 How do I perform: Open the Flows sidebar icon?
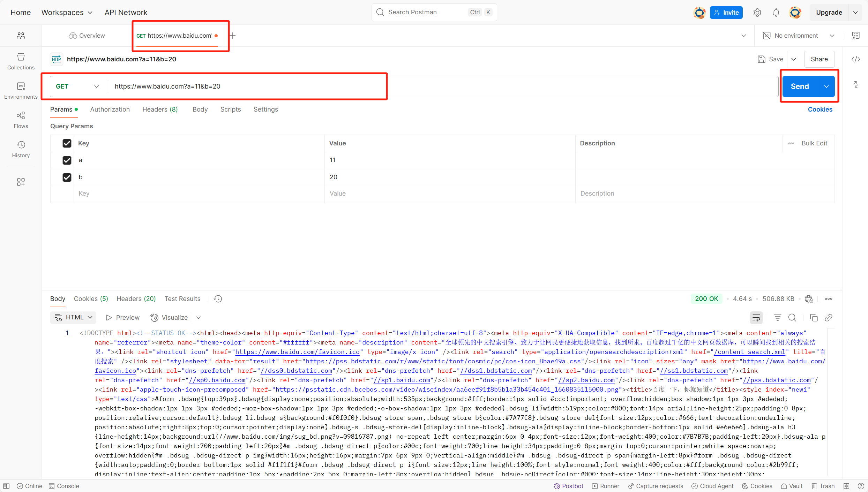21,120
